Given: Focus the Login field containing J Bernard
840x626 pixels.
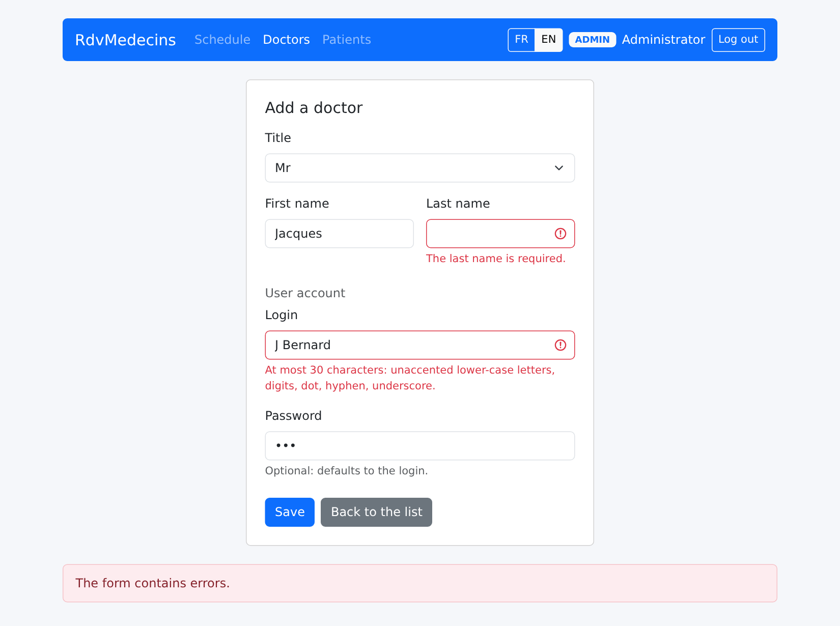Looking at the screenshot, I should pos(419,345).
